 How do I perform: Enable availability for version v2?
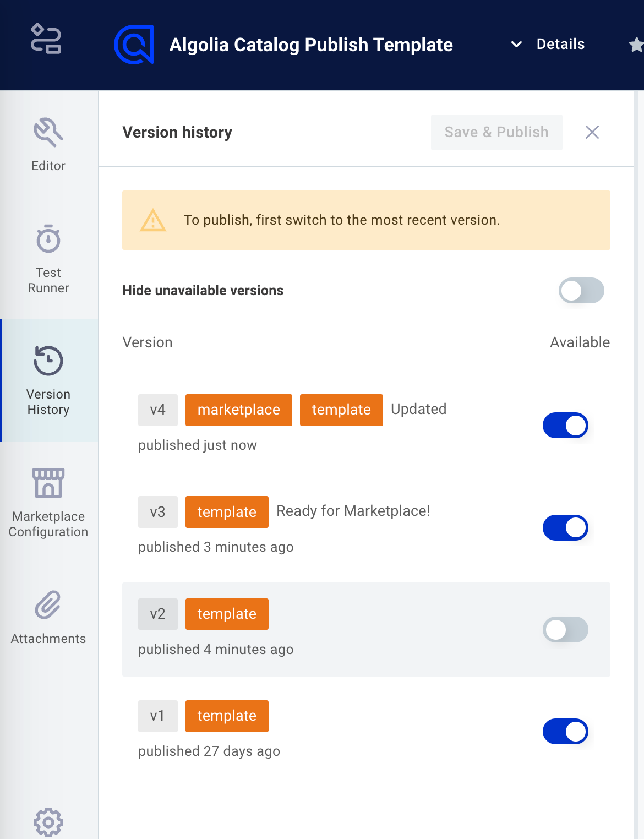pos(565,630)
